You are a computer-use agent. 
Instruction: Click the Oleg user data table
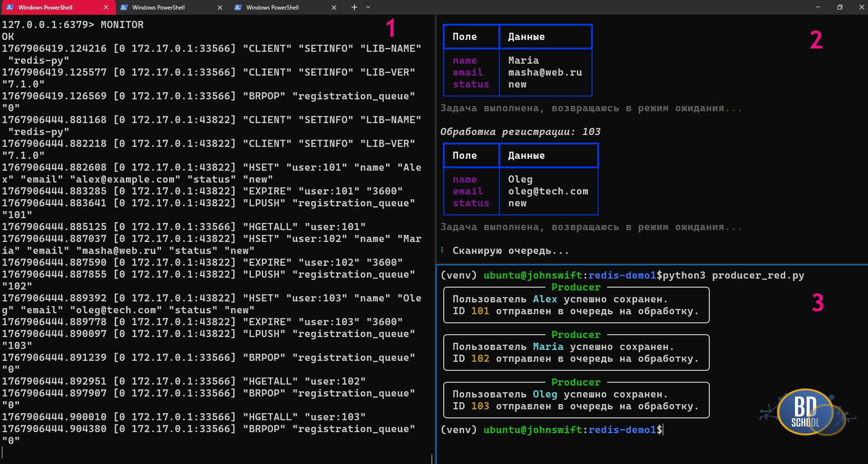(520, 179)
